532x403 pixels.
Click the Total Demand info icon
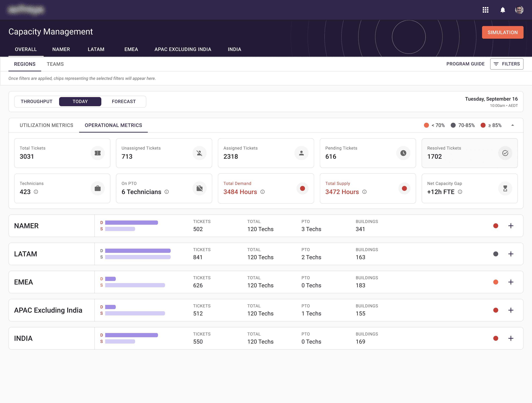click(263, 192)
